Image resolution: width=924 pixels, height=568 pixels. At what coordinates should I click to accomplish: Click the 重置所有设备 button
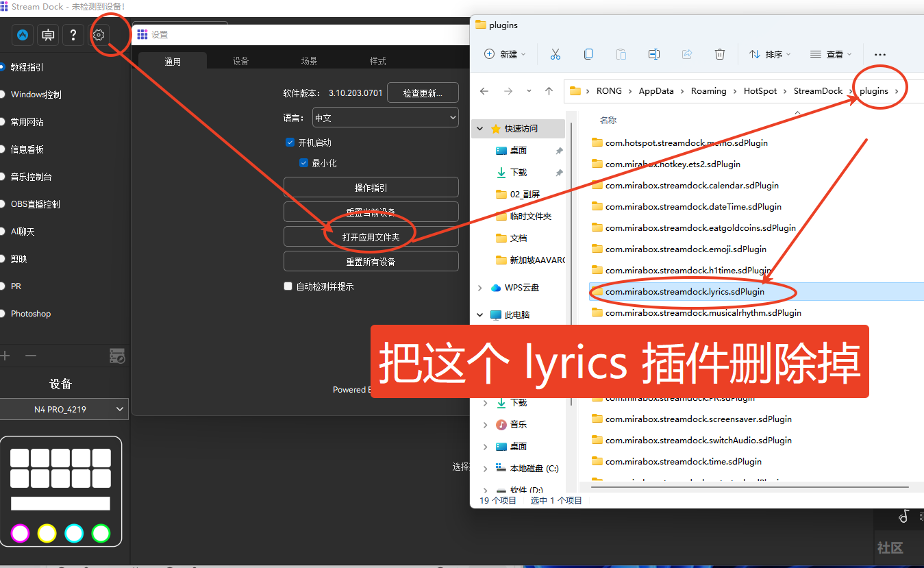(371, 261)
